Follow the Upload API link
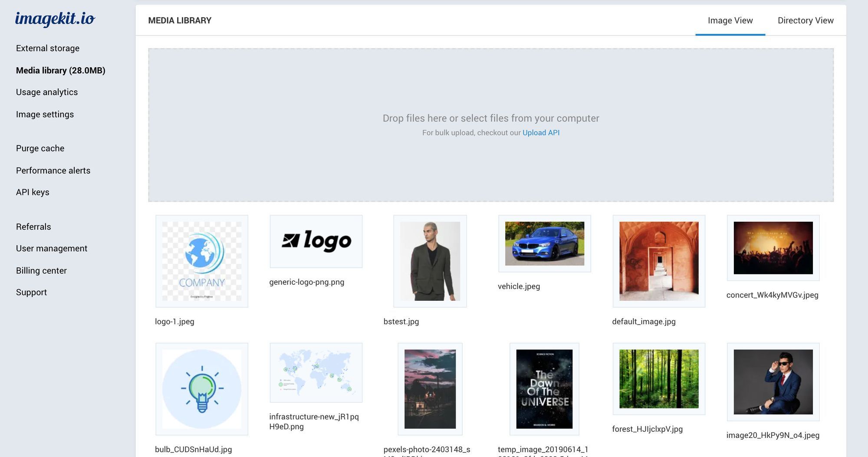This screenshot has height=457, width=868. 541,133
